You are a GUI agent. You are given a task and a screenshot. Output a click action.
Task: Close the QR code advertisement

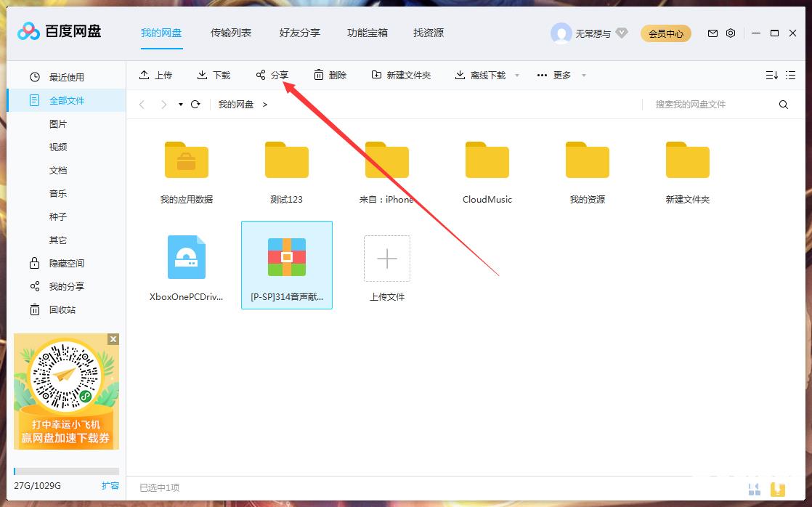pyautogui.click(x=113, y=339)
